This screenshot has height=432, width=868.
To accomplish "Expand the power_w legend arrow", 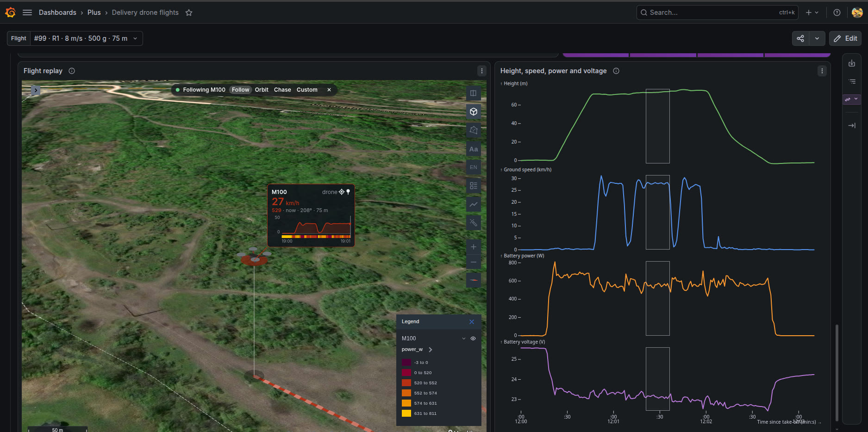I will pyautogui.click(x=431, y=350).
